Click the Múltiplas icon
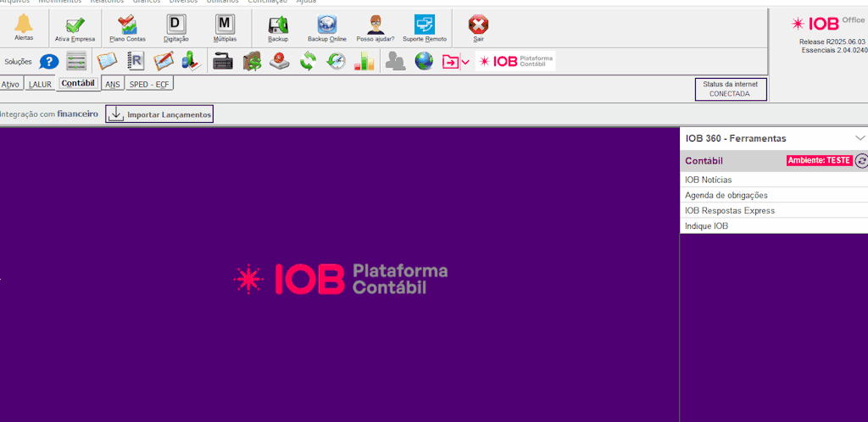The width and height of the screenshot is (868, 422). point(225,27)
